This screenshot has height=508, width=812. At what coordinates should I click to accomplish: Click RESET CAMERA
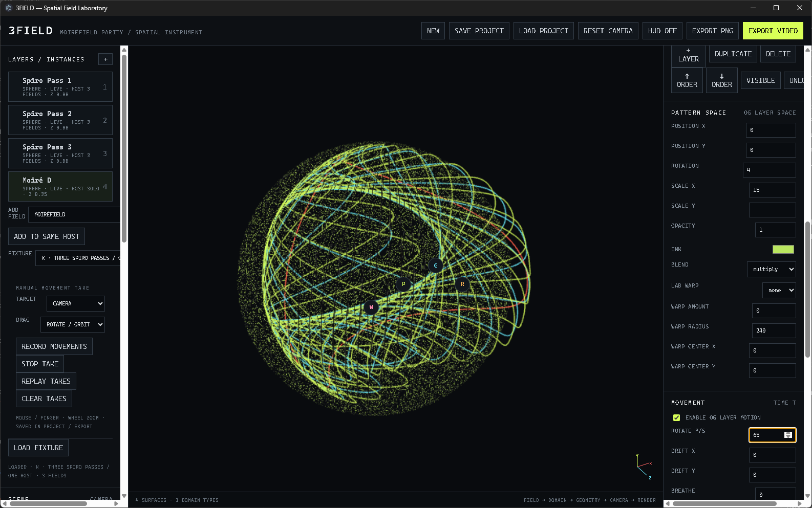pos(608,31)
